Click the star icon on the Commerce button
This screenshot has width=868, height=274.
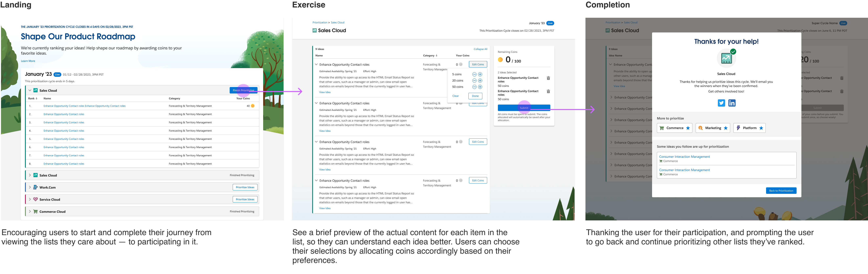click(x=688, y=128)
